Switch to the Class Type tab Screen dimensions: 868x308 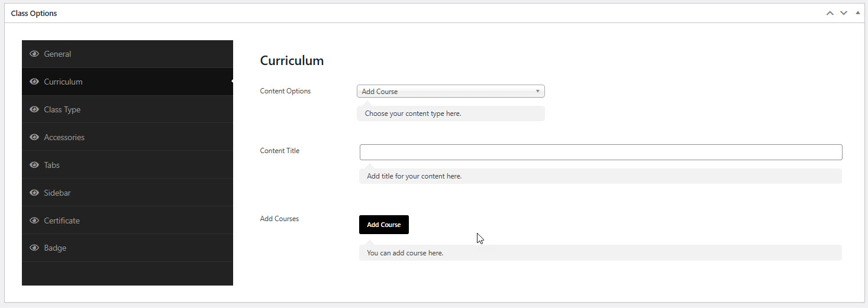[62, 109]
